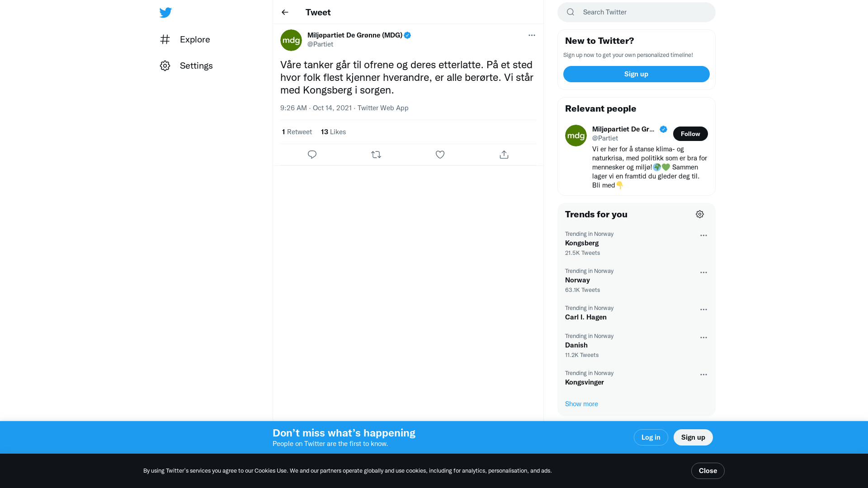Open the tweet's more options menu
Image resolution: width=868 pixels, height=488 pixels.
[x=532, y=35]
